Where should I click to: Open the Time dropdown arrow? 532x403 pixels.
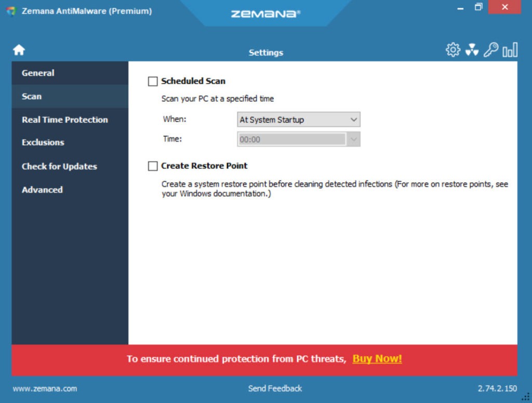tap(353, 139)
